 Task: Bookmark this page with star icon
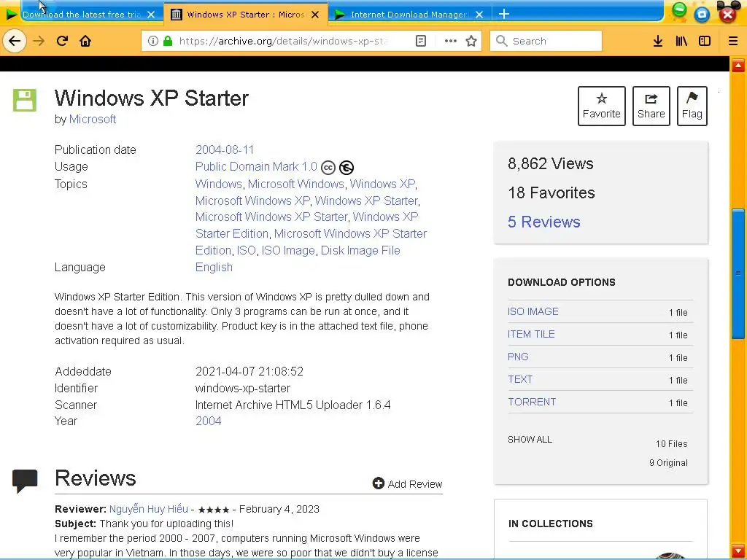click(471, 41)
